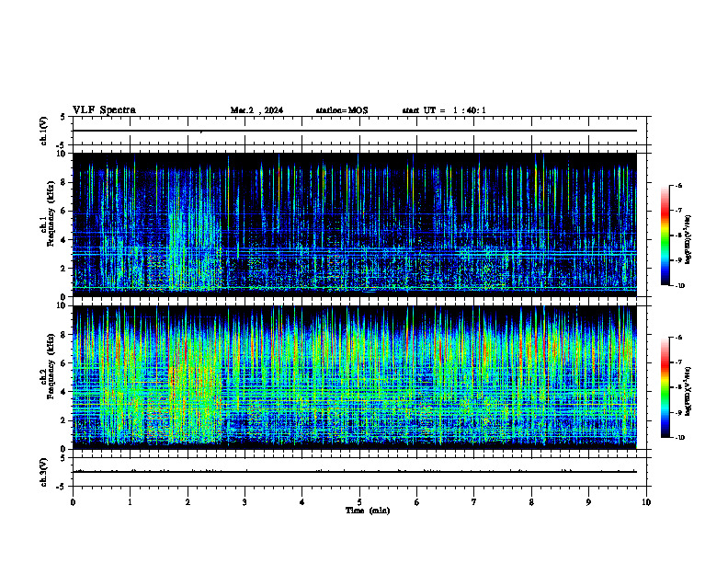Click the '6' kHz tick on ch.2 axis
This screenshot has height=563, width=728.
tap(64, 363)
